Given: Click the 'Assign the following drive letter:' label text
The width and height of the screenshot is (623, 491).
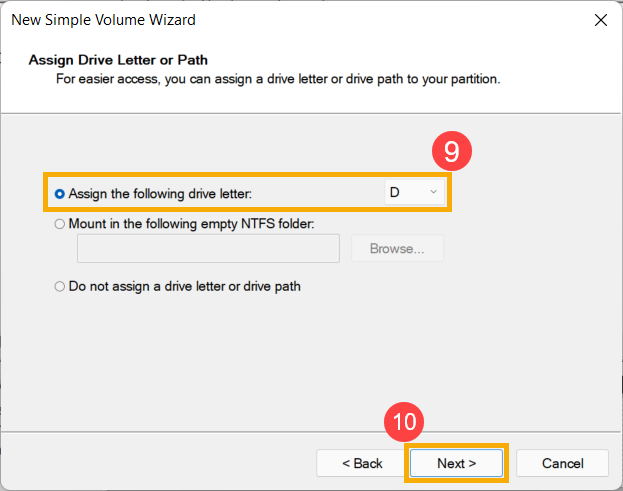Looking at the screenshot, I should [167, 192].
